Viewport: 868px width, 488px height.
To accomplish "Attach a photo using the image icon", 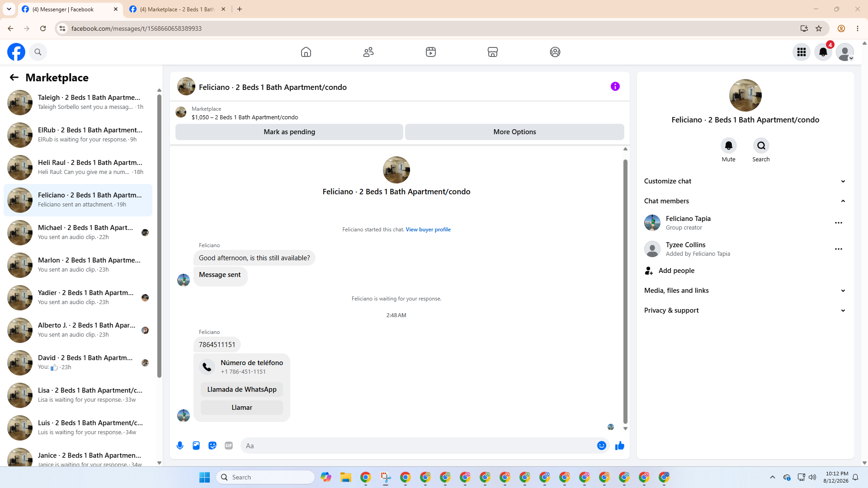I will (x=196, y=446).
